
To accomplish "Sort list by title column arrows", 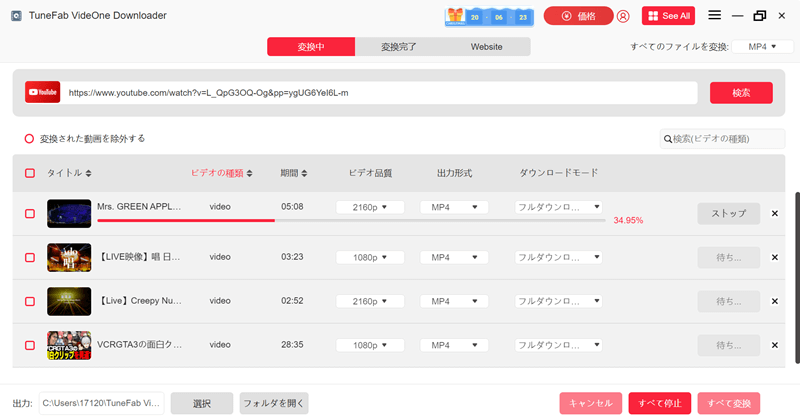I will (x=88, y=174).
